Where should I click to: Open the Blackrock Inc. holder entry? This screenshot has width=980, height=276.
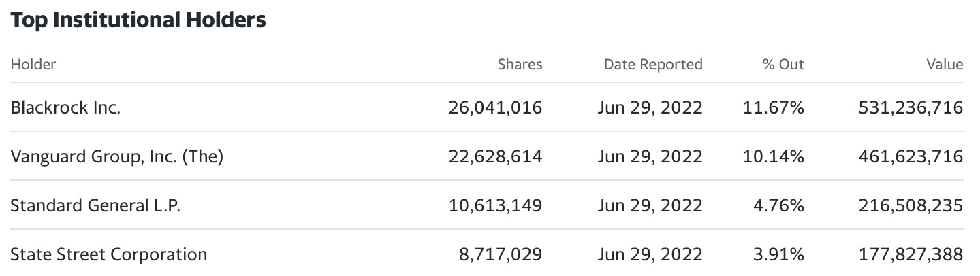point(65,107)
